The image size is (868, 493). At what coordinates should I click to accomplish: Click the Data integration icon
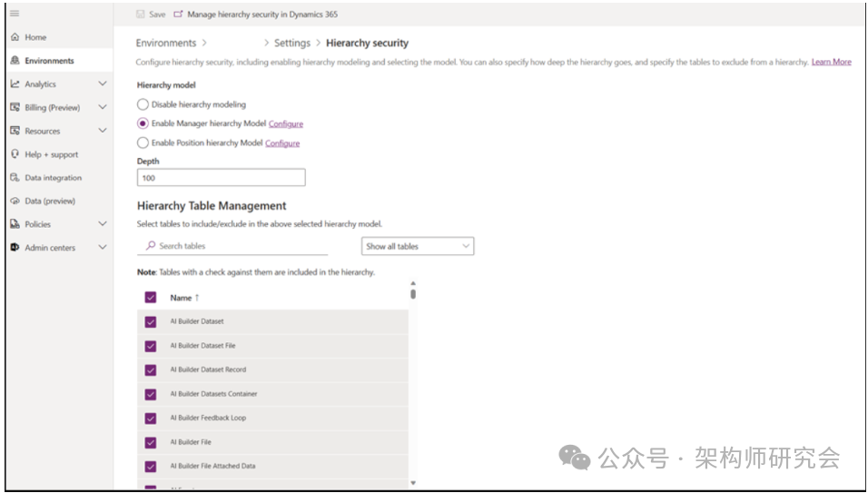(x=15, y=178)
